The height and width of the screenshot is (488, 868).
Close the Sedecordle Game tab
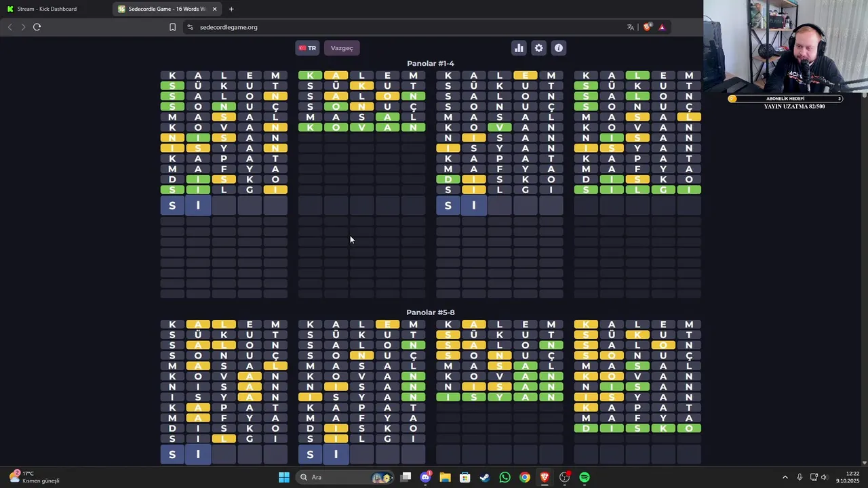(x=215, y=9)
